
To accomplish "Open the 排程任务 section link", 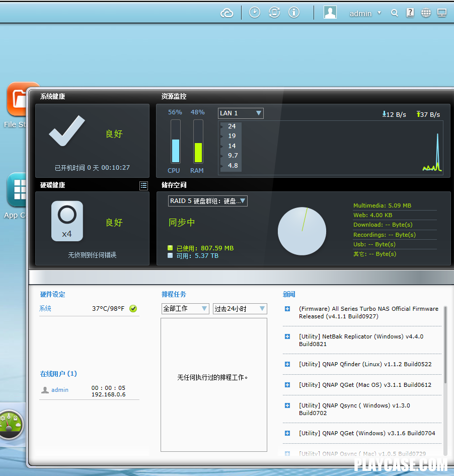I will (174, 294).
